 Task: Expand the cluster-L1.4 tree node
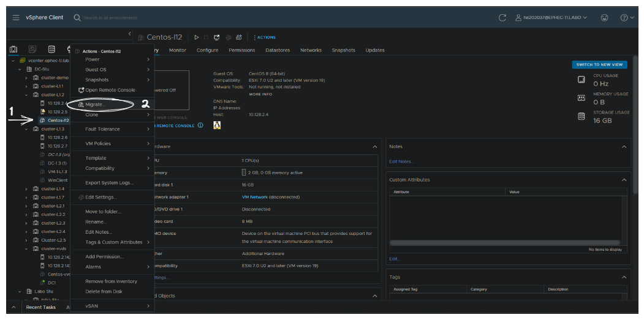pos(26,188)
